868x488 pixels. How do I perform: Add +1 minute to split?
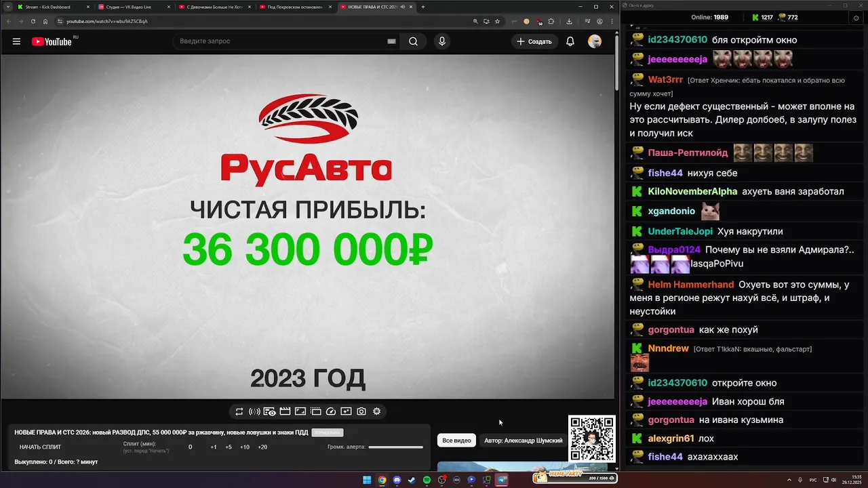214,447
